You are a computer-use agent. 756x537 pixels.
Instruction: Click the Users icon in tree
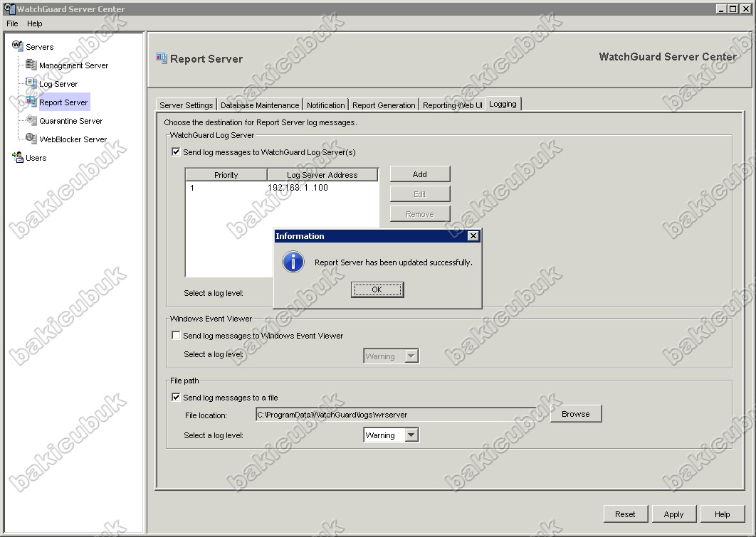(17, 157)
